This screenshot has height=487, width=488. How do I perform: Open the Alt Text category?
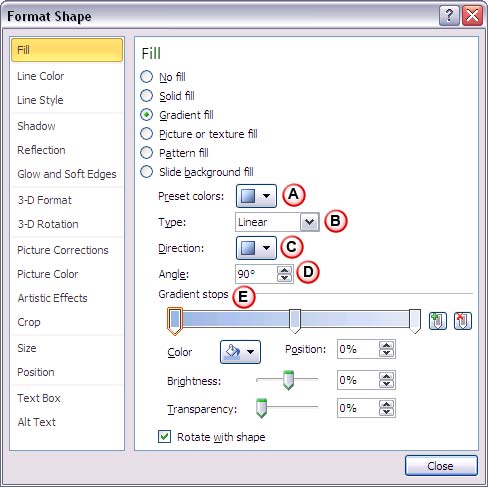pos(67,422)
